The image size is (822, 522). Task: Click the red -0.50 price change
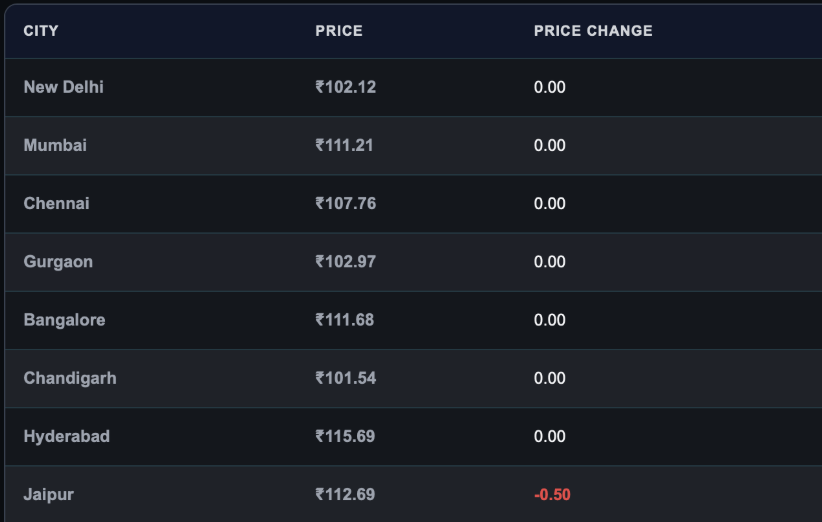coord(552,495)
